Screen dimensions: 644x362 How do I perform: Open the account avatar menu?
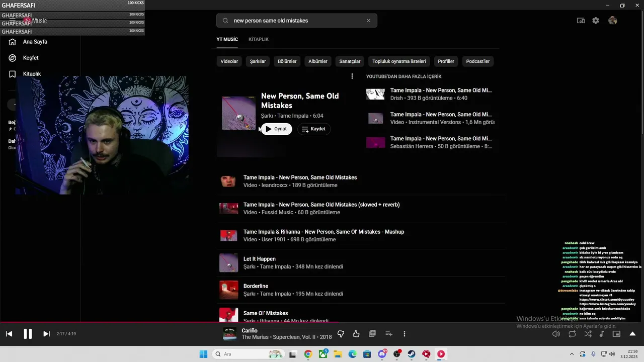coord(612,21)
